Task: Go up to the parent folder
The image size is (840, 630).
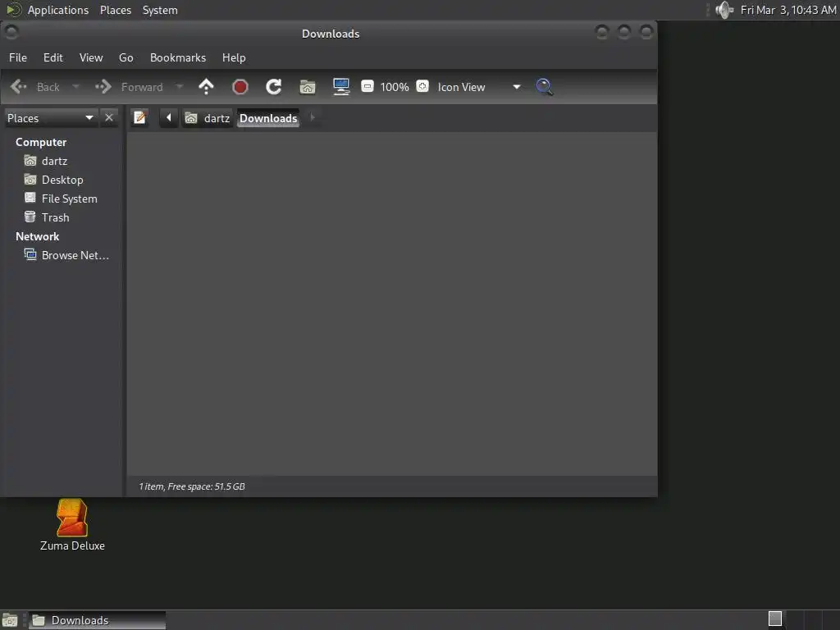Action: click(x=206, y=87)
